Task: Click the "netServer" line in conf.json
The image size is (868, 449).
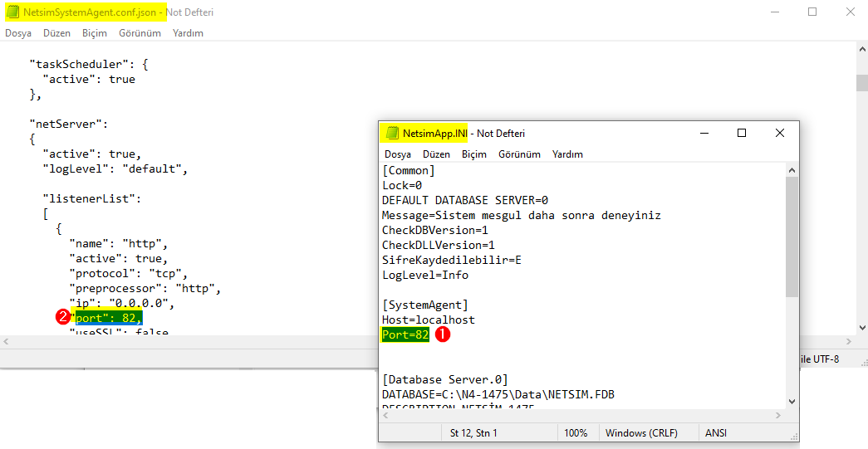Action: click(x=69, y=124)
